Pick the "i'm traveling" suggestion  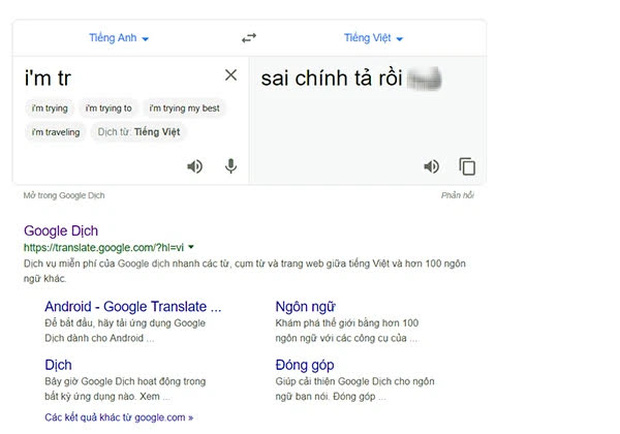pyautogui.click(x=55, y=132)
